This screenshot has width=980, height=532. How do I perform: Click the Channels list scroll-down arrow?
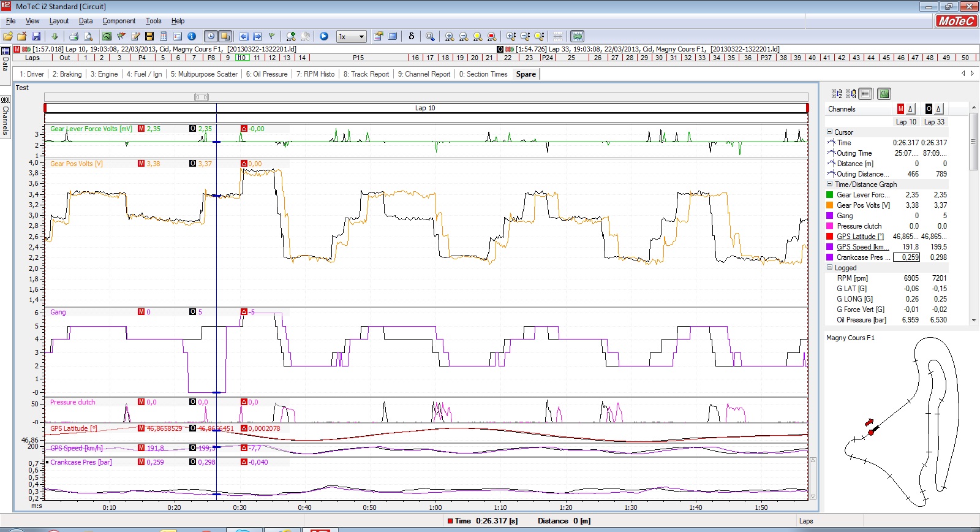coord(974,320)
